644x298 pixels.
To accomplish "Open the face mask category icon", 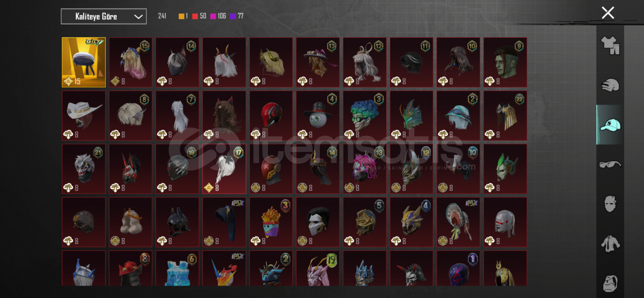I will (610, 204).
